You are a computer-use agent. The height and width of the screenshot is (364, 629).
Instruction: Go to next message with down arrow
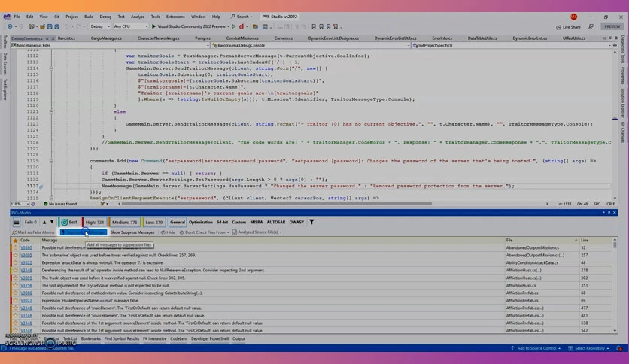coord(52,222)
